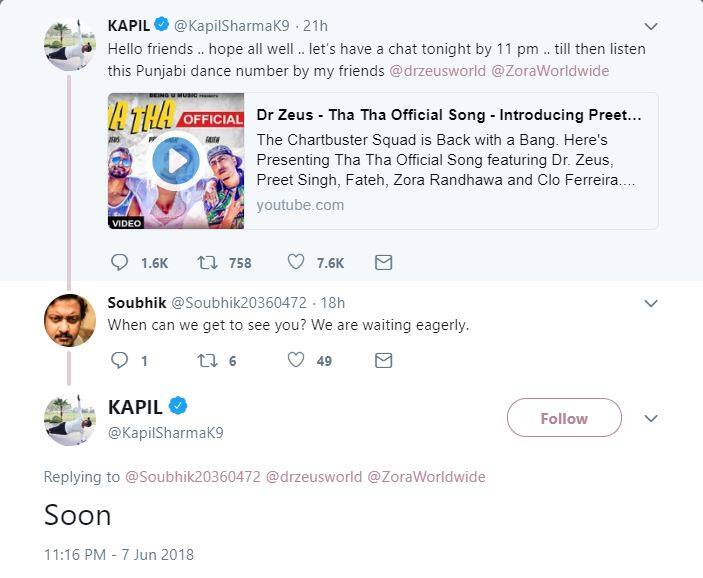
Task: Open the @drzeusworld mention in top tweet
Action: pyautogui.click(x=434, y=71)
